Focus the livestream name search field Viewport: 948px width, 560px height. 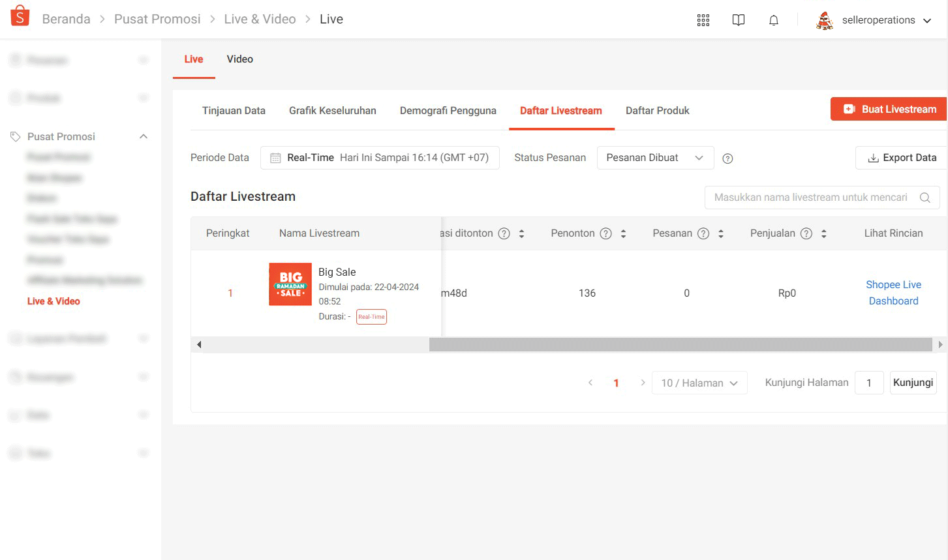click(822, 198)
